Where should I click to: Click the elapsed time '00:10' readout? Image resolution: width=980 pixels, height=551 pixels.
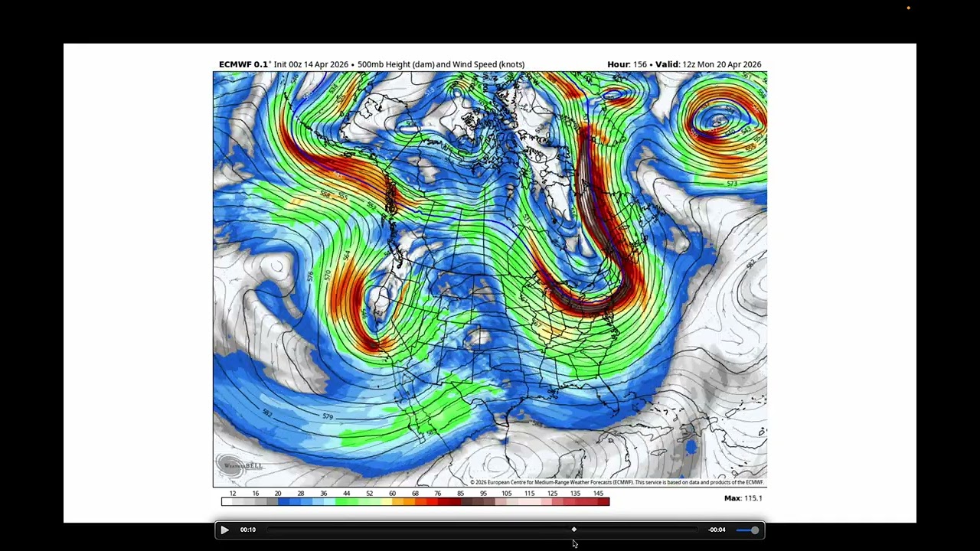248,530
